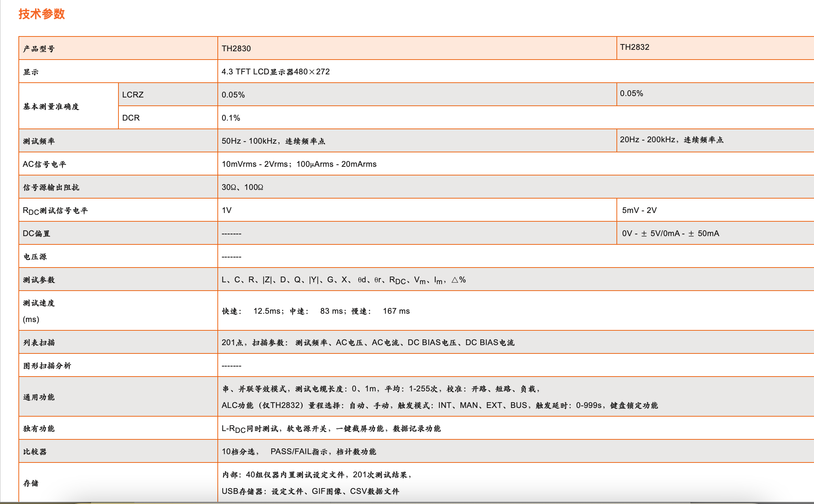Select the 0.1% DCR accuracy value
814x504 pixels.
[231, 118]
